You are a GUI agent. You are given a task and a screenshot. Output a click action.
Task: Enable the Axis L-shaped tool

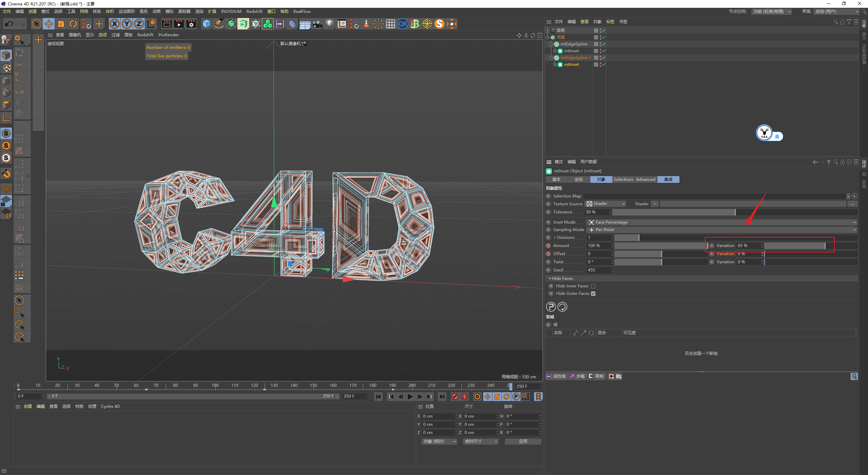(x=6, y=118)
